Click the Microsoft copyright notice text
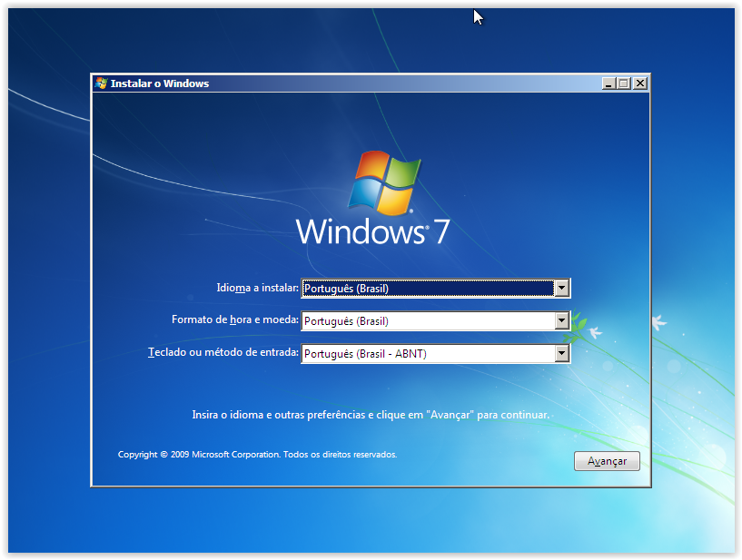 coord(257,454)
